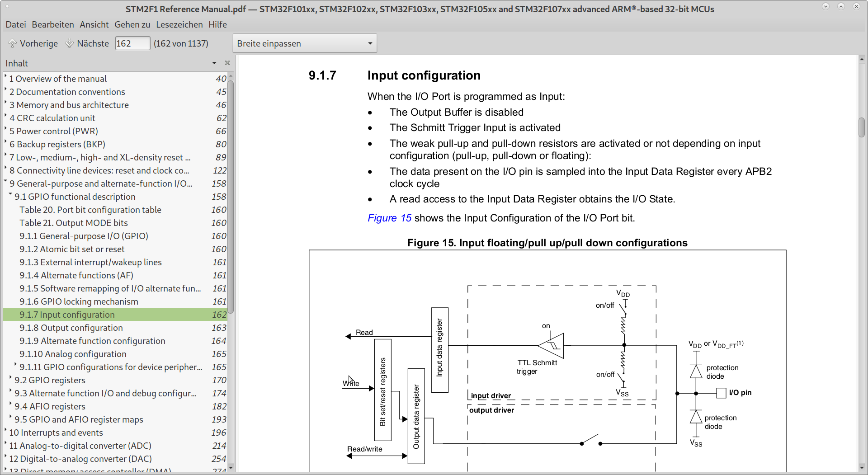Click the page number input field

[x=132, y=43]
